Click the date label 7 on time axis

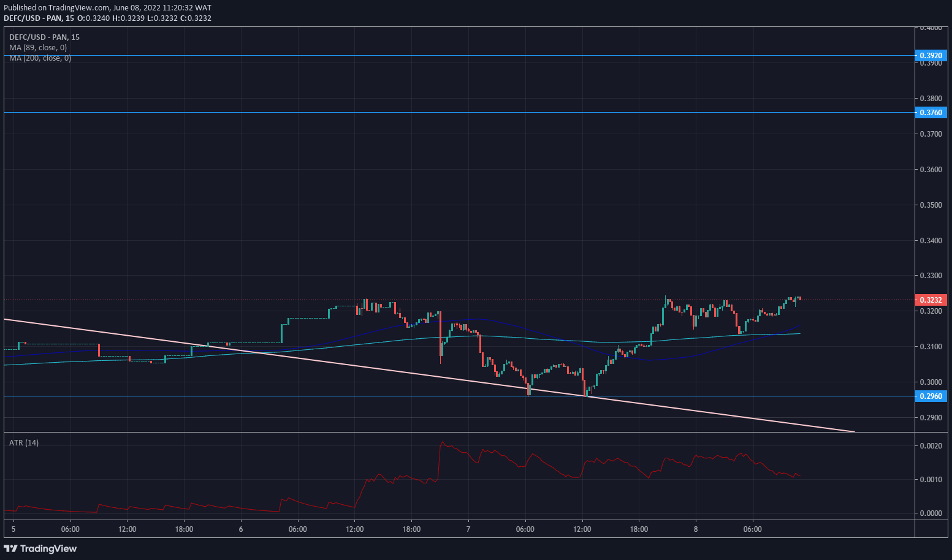(x=468, y=529)
